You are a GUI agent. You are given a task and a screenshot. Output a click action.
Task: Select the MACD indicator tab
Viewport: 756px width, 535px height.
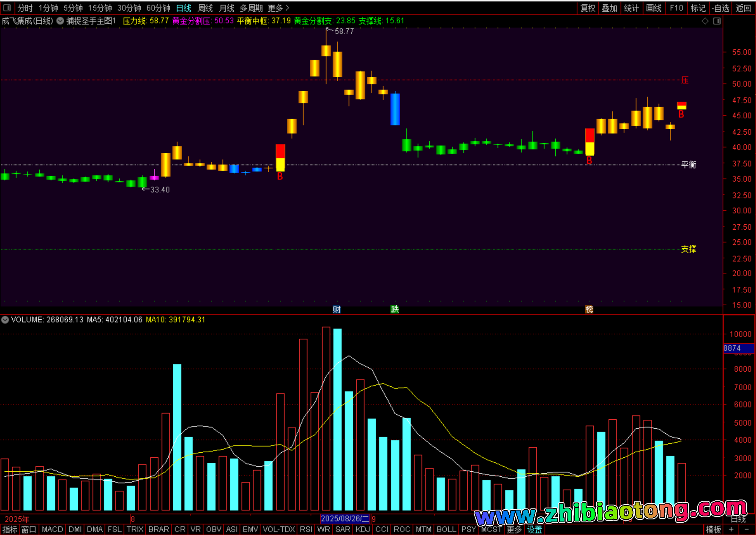(52, 529)
